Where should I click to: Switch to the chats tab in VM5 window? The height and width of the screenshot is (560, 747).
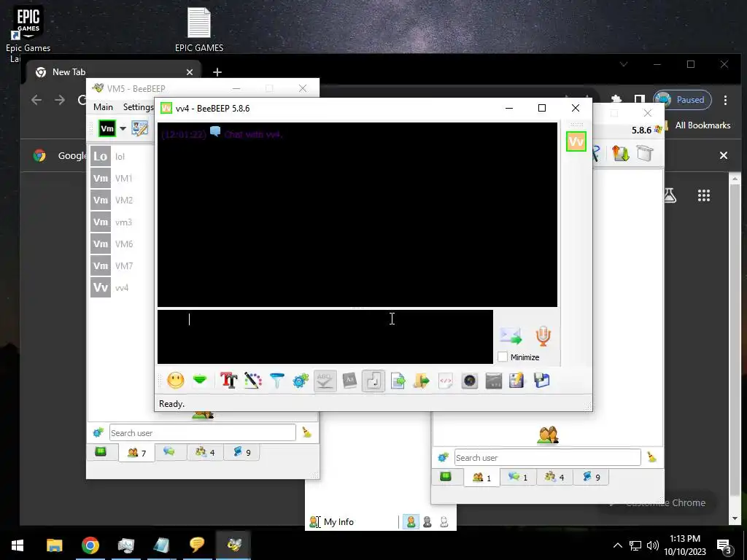click(x=169, y=451)
